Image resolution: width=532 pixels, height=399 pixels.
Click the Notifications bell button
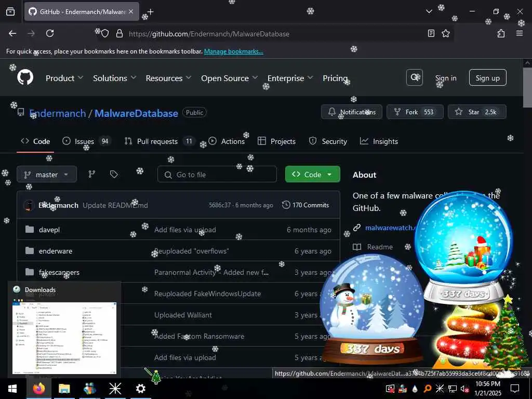pyautogui.click(x=352, y=112)
